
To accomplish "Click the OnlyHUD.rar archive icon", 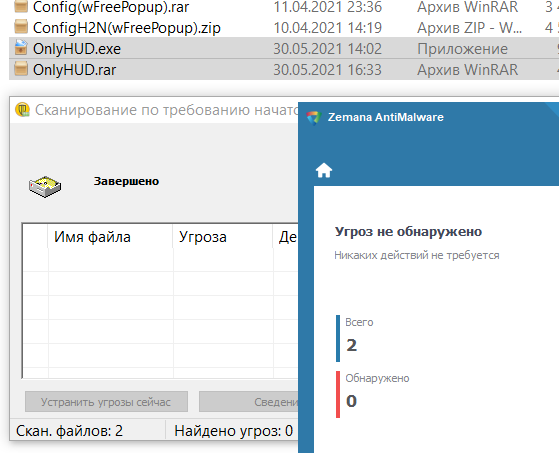I will click(x=21, y=69).
